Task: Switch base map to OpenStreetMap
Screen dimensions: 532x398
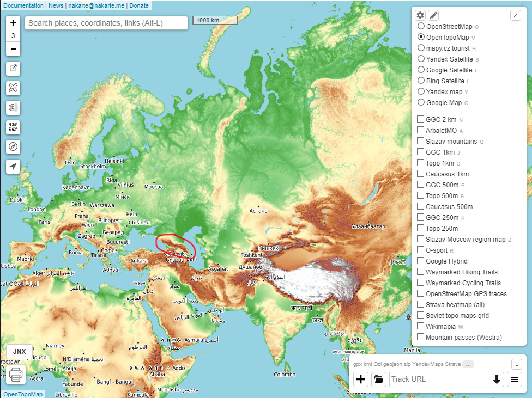Action: click(421, 26)
